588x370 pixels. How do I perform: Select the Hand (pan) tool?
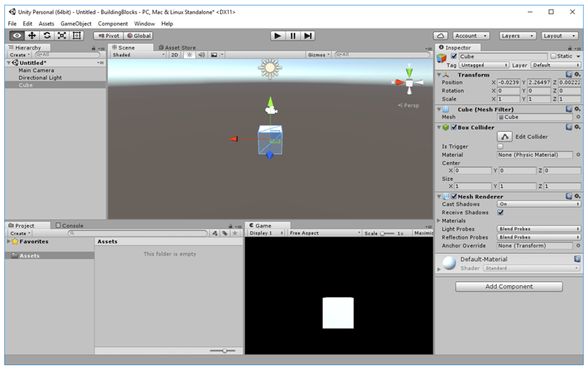[x=17, y=36]
